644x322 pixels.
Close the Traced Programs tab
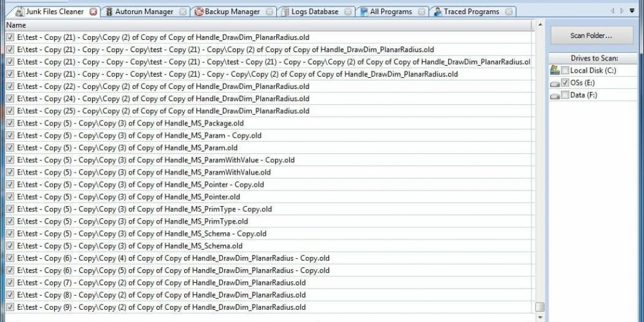509,12
